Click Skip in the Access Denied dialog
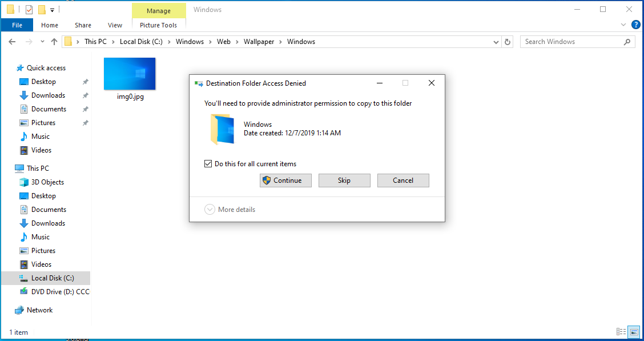This screenshot has width=644, height=341. click(x=344, y=180)
